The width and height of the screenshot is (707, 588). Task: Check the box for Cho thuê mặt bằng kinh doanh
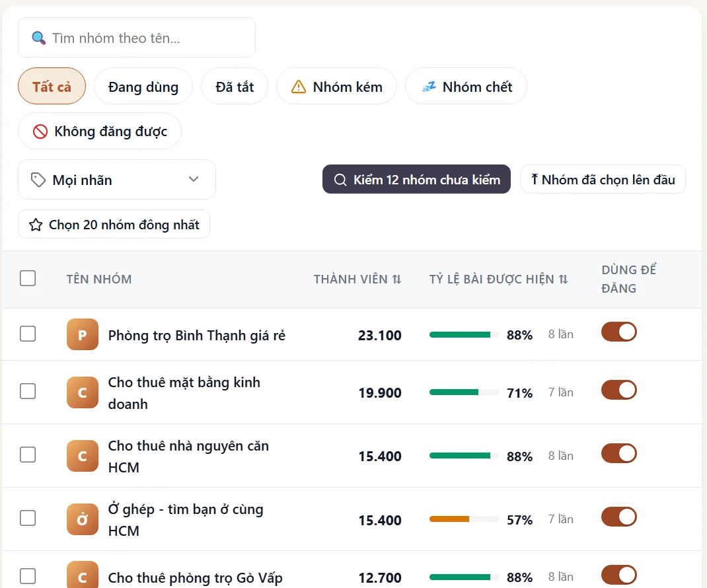[28, 391]
